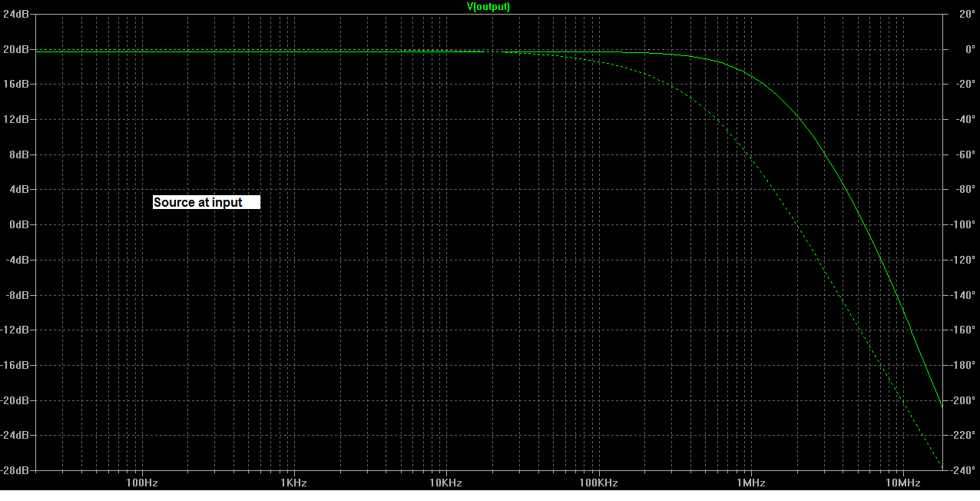
Task: Click the -28dB magnitude axis label
Action: click(x=15, y=470)
